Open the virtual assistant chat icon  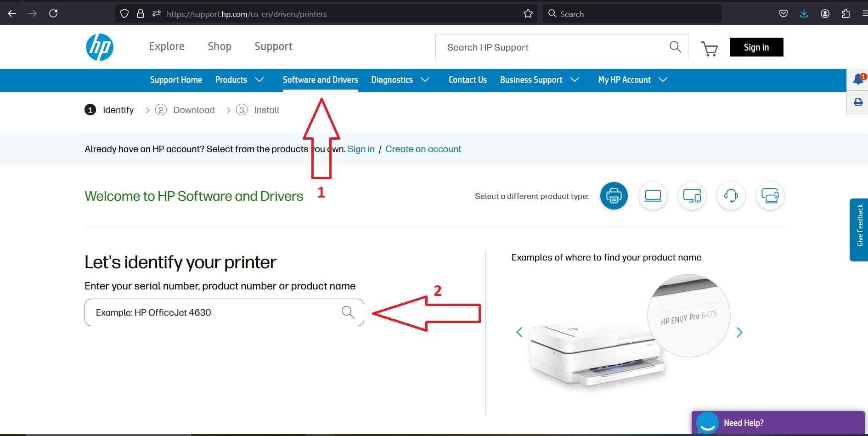point(707,423)
